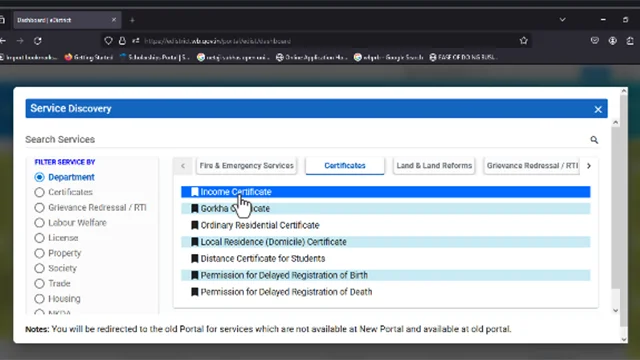Open the Import bookmarks toolbar item
Viewport: 640px width, 360px height.
click(x=28, y=58)
